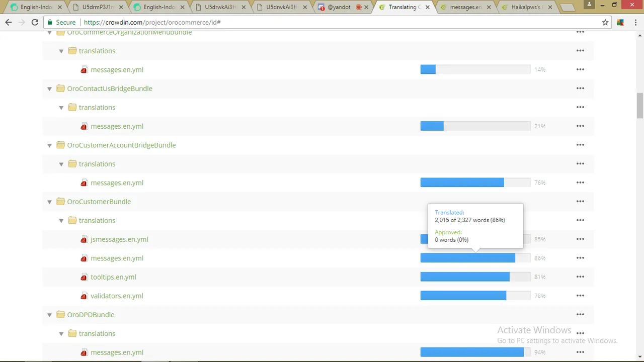Open options menu for OroCustomerAccountBridgeBundle folder
Image resolution: width=644 pixels, height=362 pixels.
(x=580, y=145)
